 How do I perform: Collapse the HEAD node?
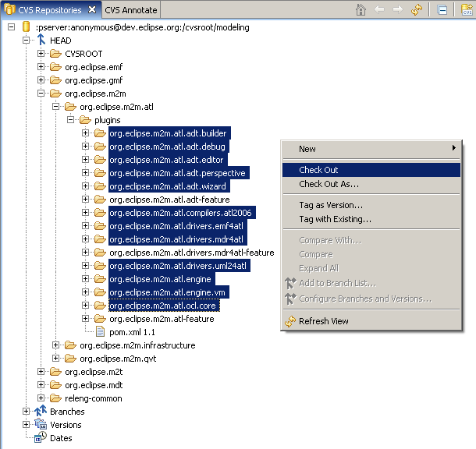coord(26,40)
